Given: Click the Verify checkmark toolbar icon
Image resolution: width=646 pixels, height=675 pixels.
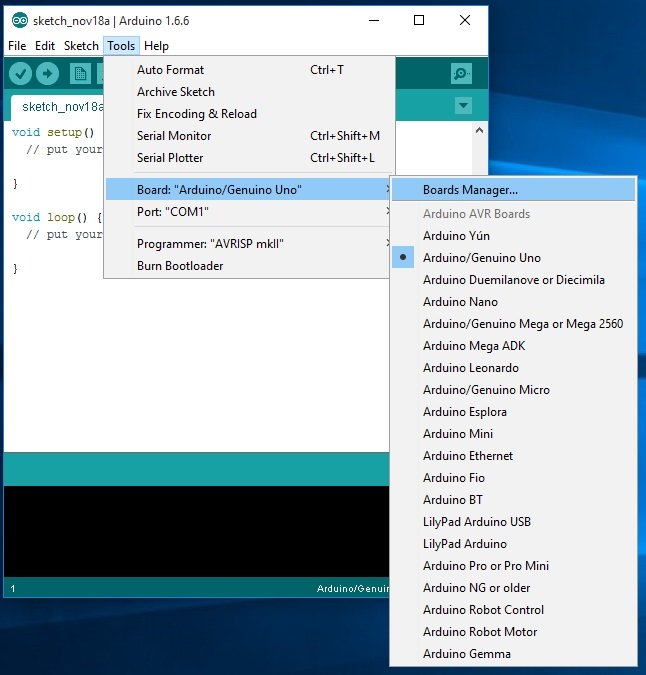Looking at the screenshot, I should 20,74.
